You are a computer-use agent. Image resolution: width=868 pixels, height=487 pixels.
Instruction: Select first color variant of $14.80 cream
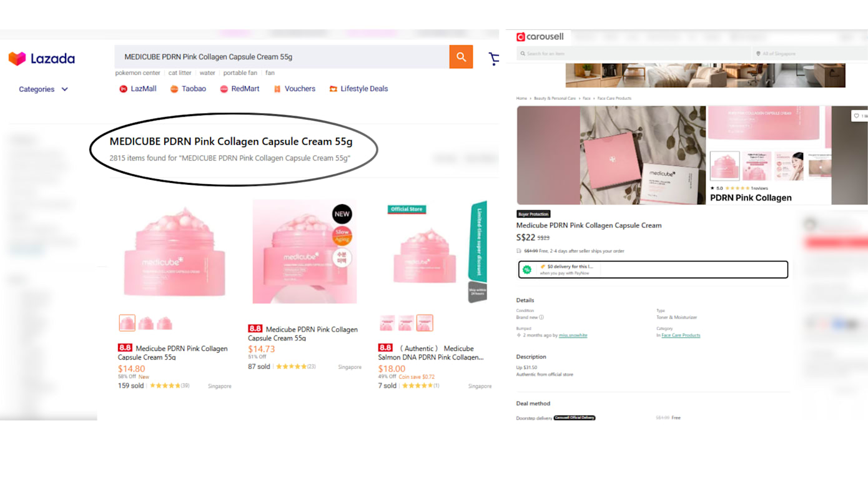127,323
